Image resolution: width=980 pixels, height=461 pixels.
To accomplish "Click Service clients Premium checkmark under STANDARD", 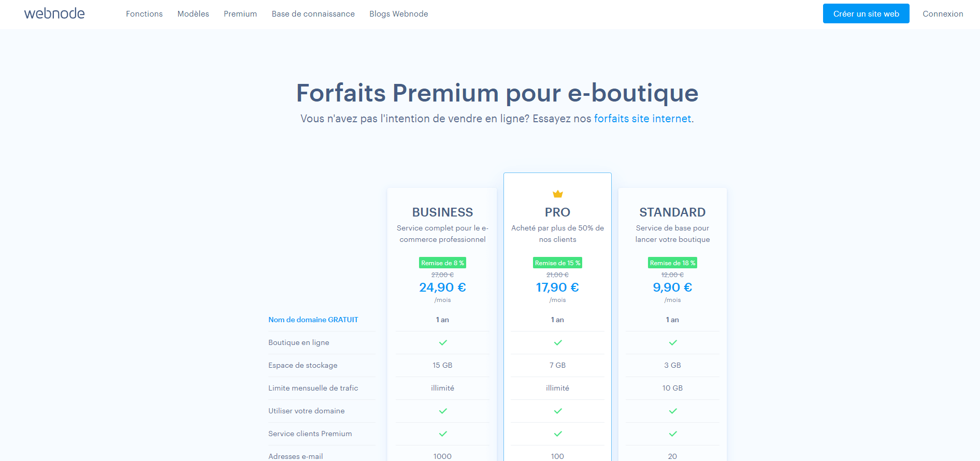I will point(673,434).
